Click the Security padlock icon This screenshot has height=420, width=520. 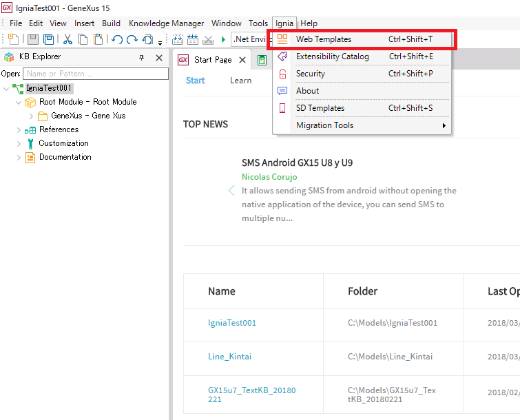tap(282, 74)
